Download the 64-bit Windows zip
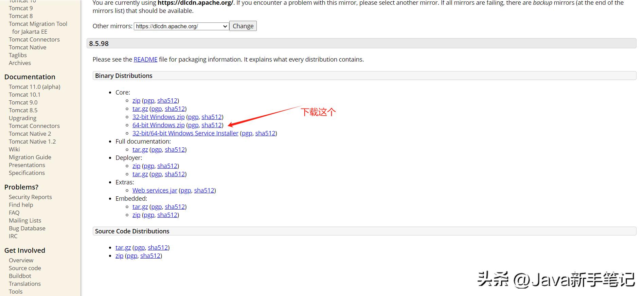644x296 pixels. (159, 125)
